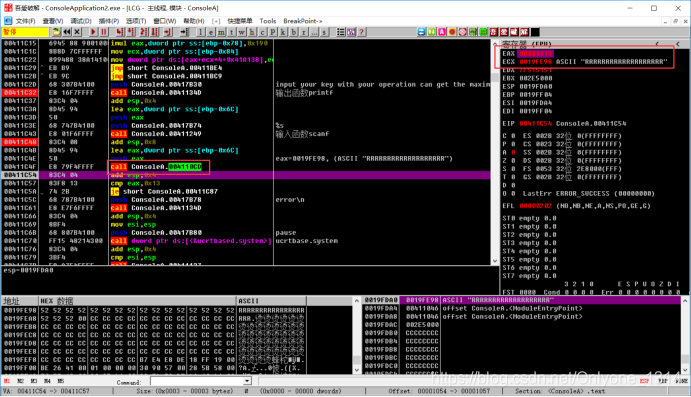Click the 寄存器 (FPU) registers header
This screenshot has width=691, height=397.
pyautogui.click(x=527, y=44)
